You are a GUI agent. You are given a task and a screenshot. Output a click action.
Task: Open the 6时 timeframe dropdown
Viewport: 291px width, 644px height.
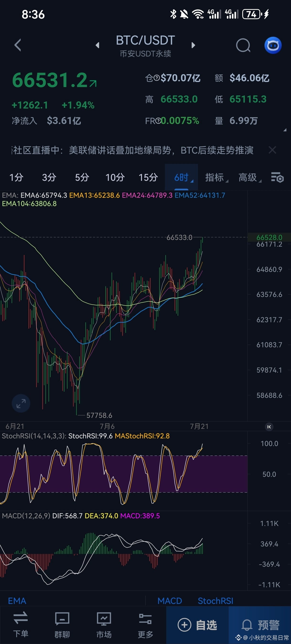pos(182,177)
